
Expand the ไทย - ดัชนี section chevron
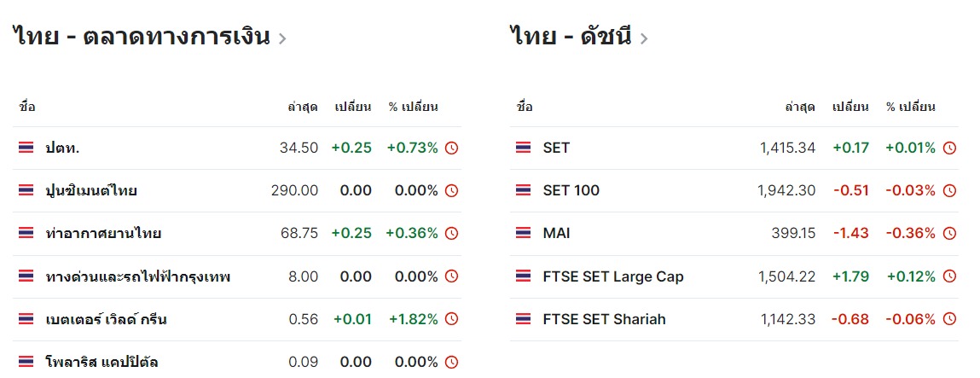pos(643,38)
